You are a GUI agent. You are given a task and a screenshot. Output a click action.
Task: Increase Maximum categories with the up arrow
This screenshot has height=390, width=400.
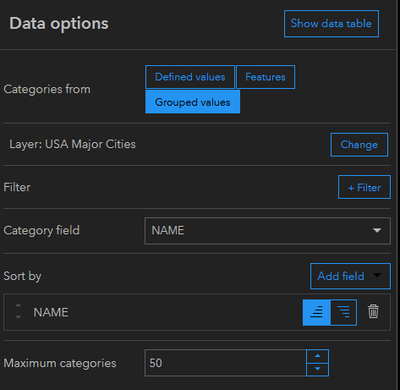point(317,356)
